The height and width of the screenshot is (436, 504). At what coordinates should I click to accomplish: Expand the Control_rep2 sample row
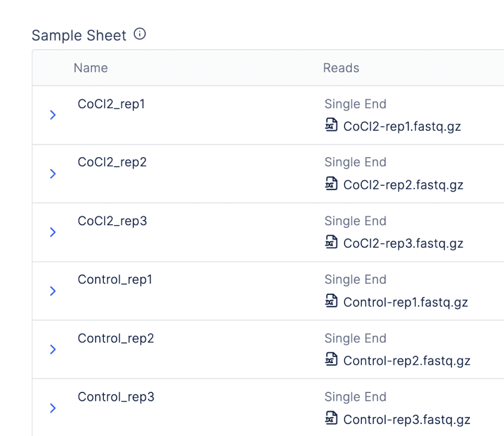(53, 349)
